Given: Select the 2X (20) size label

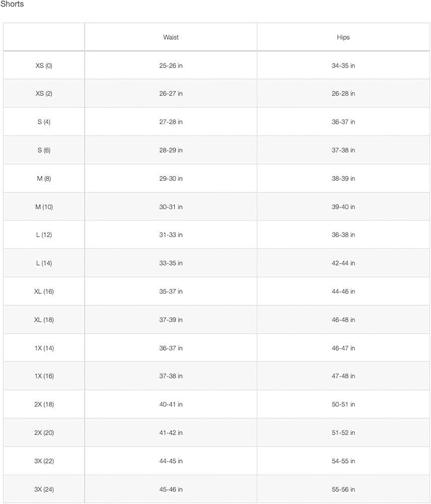Looking at the screenshot, I should 44,432.
